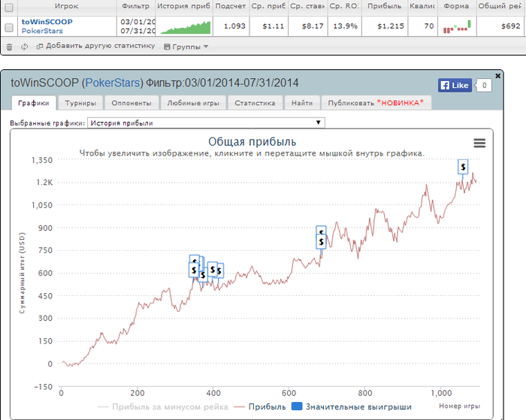Toggle the header select-all checkbox
This screenshot has width=526, height=420.
pos(9,8)
